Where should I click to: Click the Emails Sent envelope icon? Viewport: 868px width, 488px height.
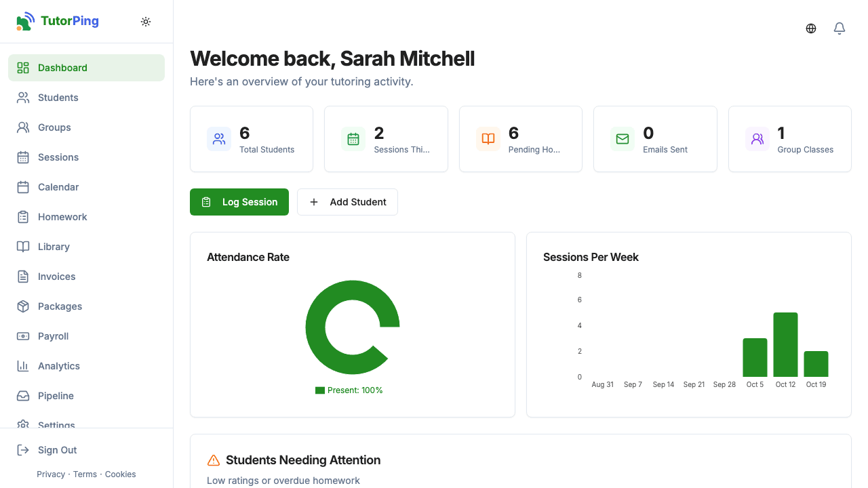[x=623, y=139]
